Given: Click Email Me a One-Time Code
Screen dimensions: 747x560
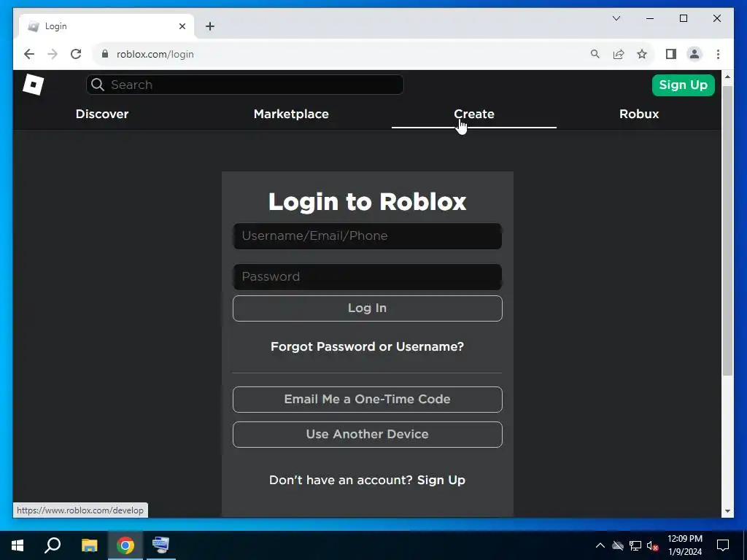Looking at the screenshot, I should click(368, 399).
